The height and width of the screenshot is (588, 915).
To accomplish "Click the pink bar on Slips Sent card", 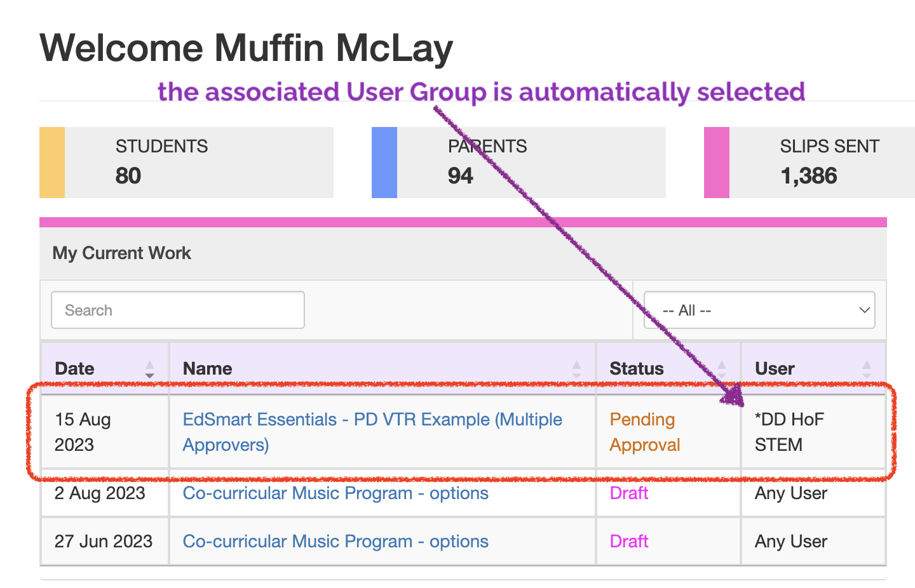I will pos(717,163).
